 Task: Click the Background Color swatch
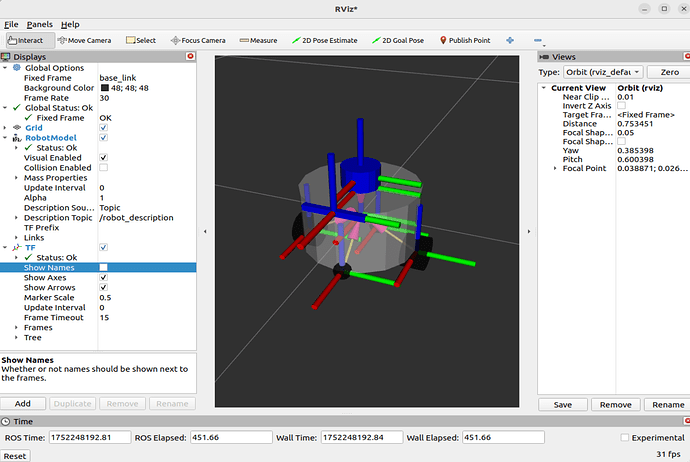click(x=105, y=88)
